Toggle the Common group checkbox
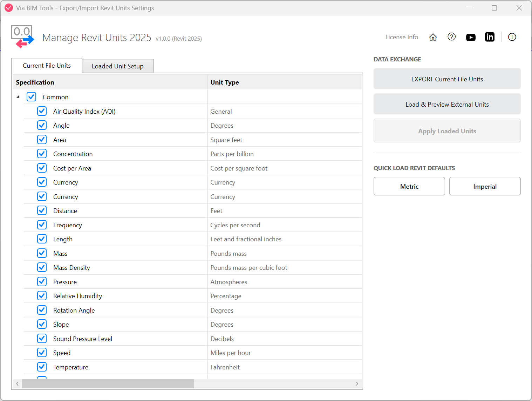Image resolution: width=532 pixels, height=401 pixels. [31, 97]
